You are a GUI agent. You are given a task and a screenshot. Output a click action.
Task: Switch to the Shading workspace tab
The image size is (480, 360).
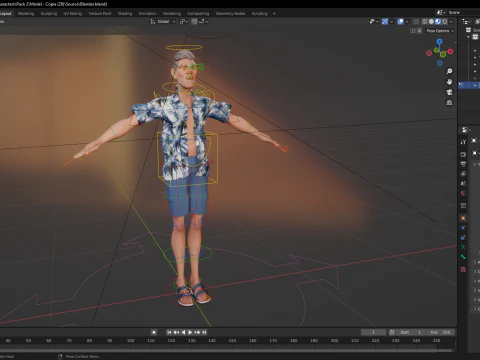(125, 14)
